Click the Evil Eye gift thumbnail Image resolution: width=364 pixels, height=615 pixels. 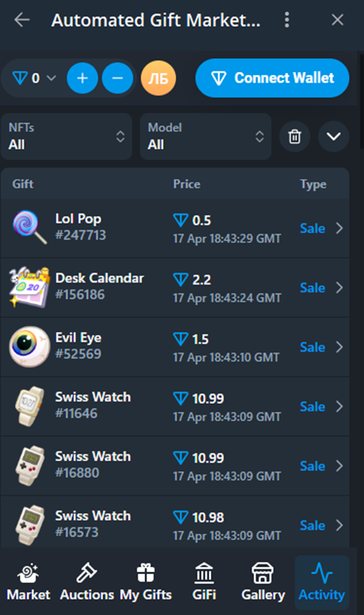tap(29, 347)
